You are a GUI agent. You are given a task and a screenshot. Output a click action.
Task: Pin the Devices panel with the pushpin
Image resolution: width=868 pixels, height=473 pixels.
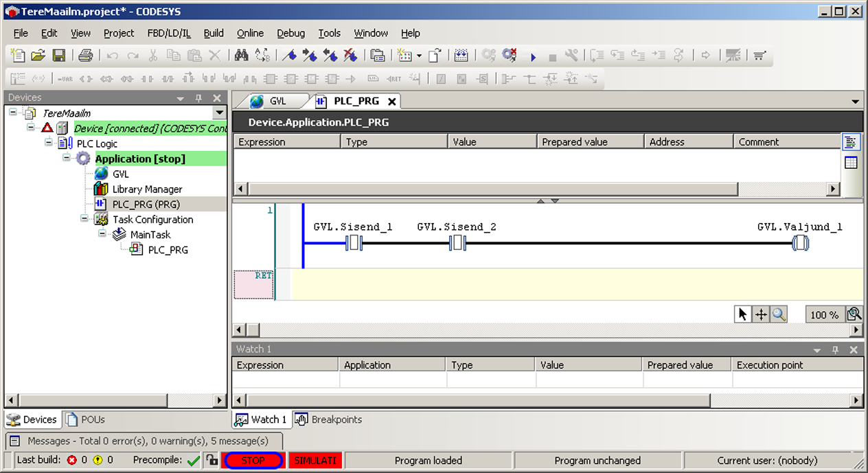pos(199,98)
